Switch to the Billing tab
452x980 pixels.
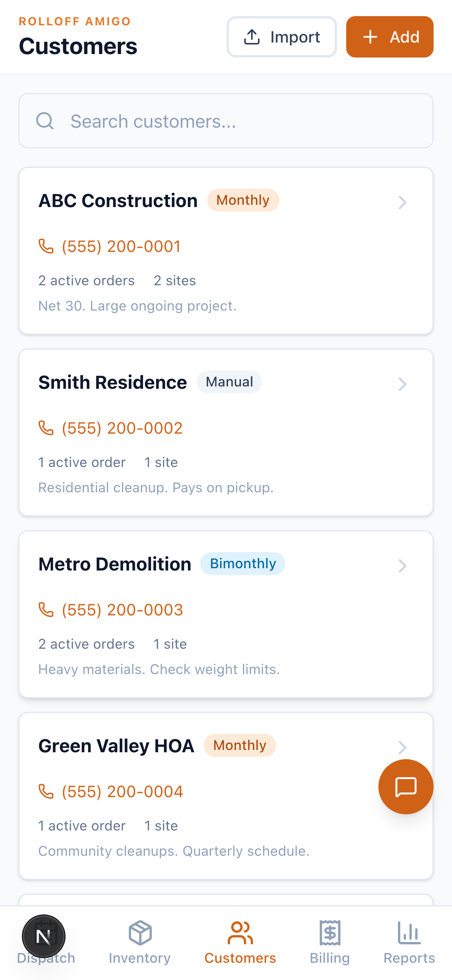pyautogui.click(x=330, y=942)
